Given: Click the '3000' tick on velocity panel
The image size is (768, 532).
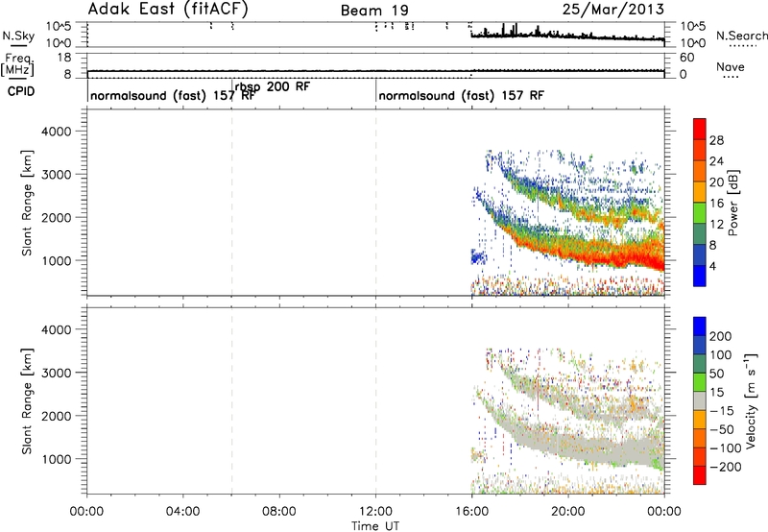Looking at the screenshot, I should [x=57, y=373].
